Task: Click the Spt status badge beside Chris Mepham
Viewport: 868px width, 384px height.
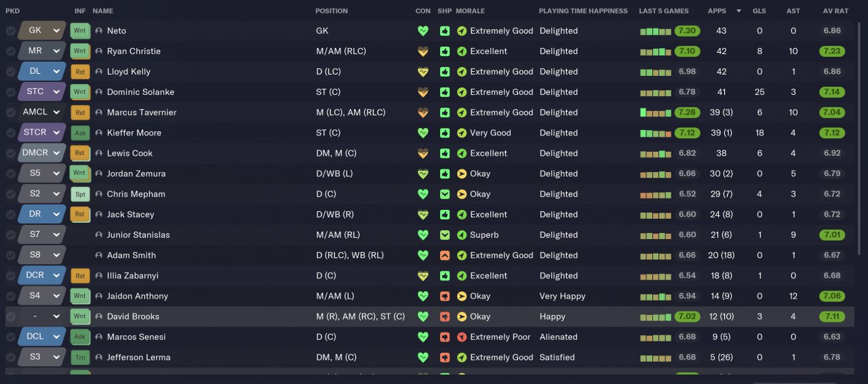Action: [x=80, y=194]
